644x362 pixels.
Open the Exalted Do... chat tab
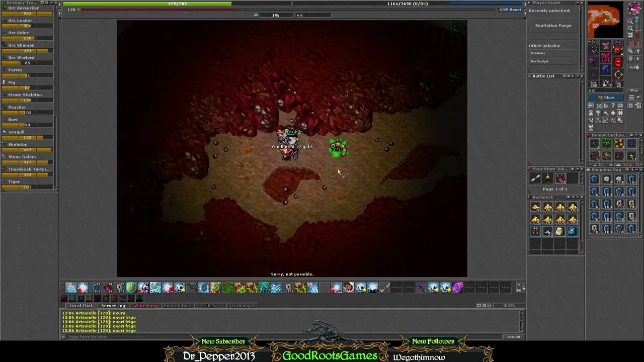coord(178,306)
